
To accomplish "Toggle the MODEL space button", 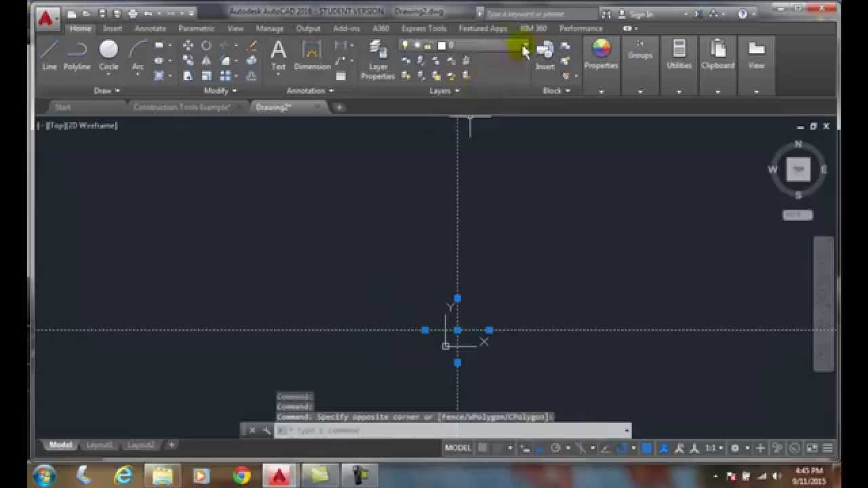I will [x=458, y=448].
